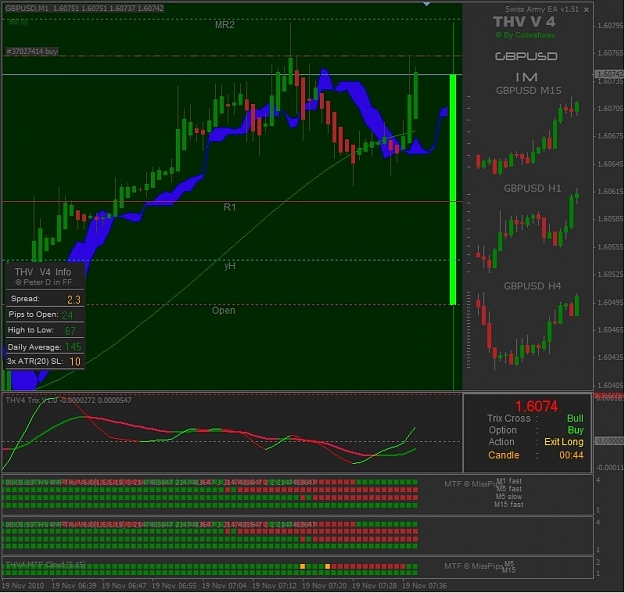Select the #37027414 buy order label
Viewport: 625px width, 593px height.
[32, 51]
